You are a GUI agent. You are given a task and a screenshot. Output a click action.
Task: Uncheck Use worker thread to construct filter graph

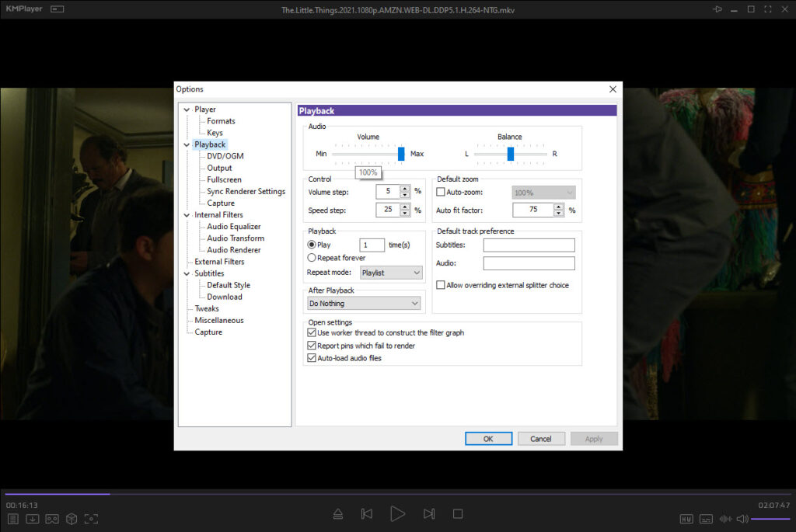point(312,332)
